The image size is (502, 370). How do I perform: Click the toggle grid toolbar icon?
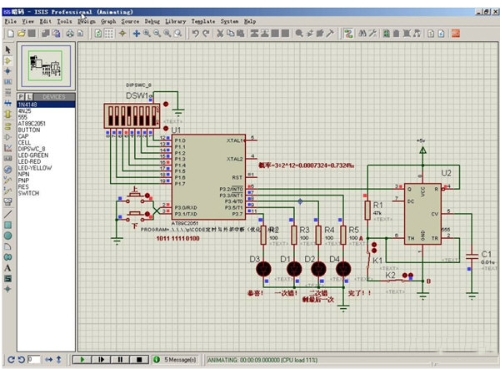tap(109, 33)
